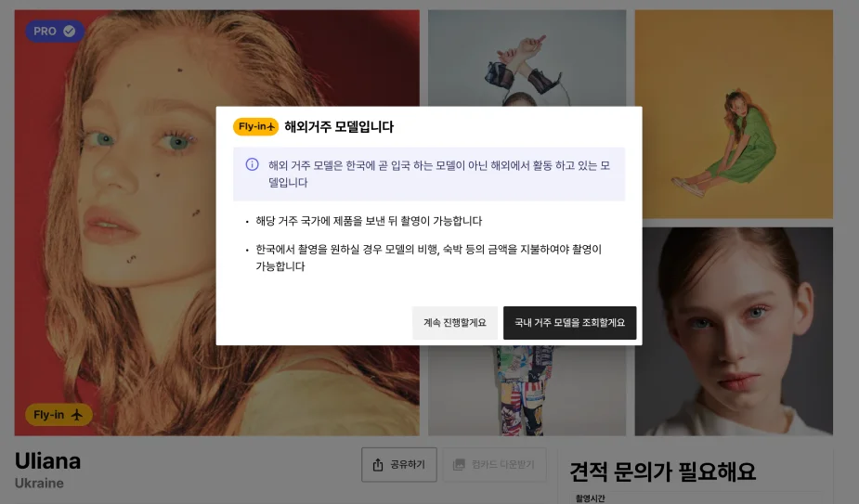Click the bullet text about 해당 거주 국가에 제품
This screenshot has height=504, width=859.
(x=369, y=221)
